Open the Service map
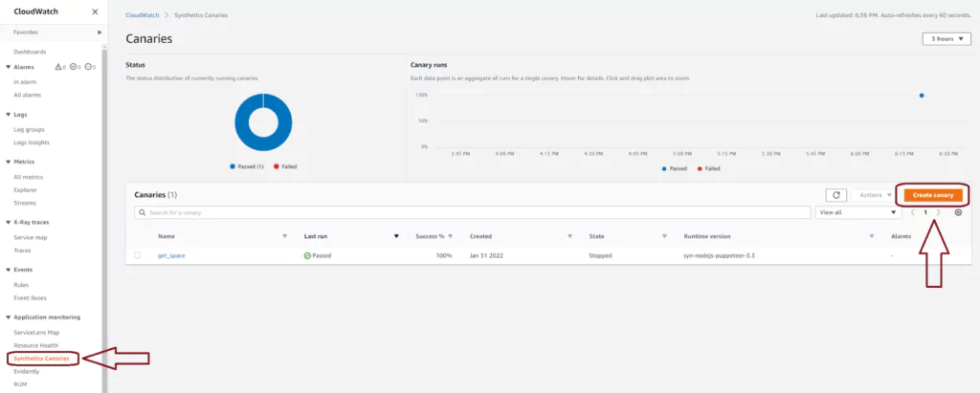 (x=31, y=237)
